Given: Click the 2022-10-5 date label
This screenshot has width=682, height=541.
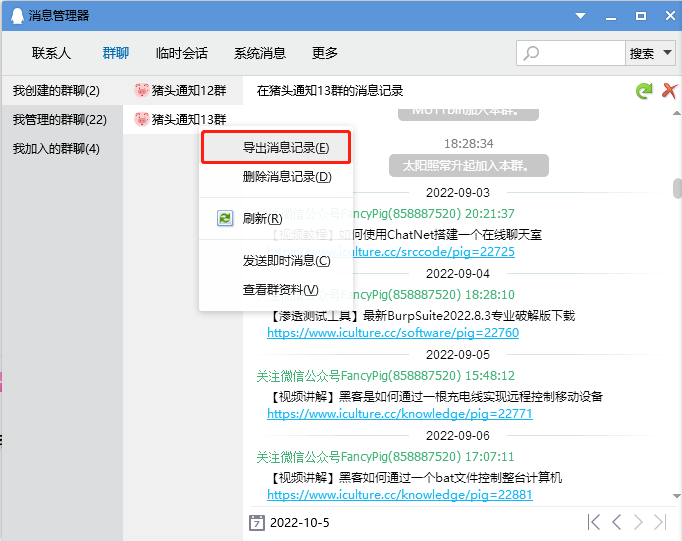Looking at the screenshot, I should [x=300, y=522].
